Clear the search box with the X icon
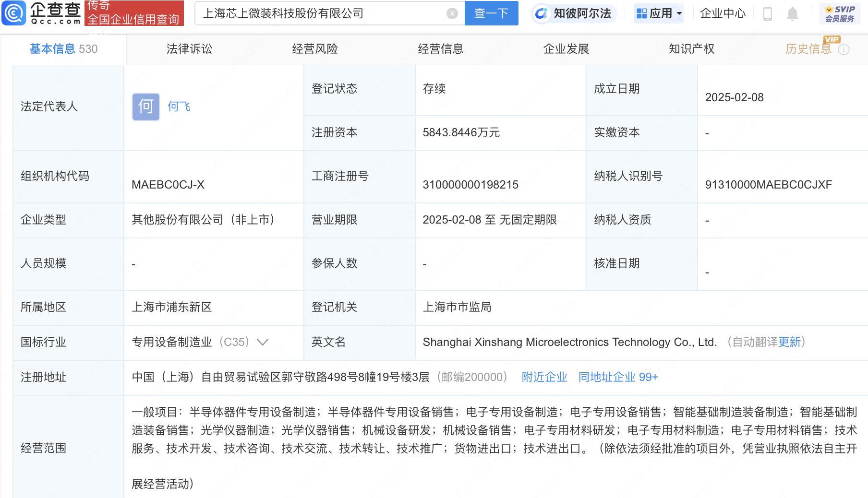This screenshot has height=498, width=868. click(x=452, y=13)
